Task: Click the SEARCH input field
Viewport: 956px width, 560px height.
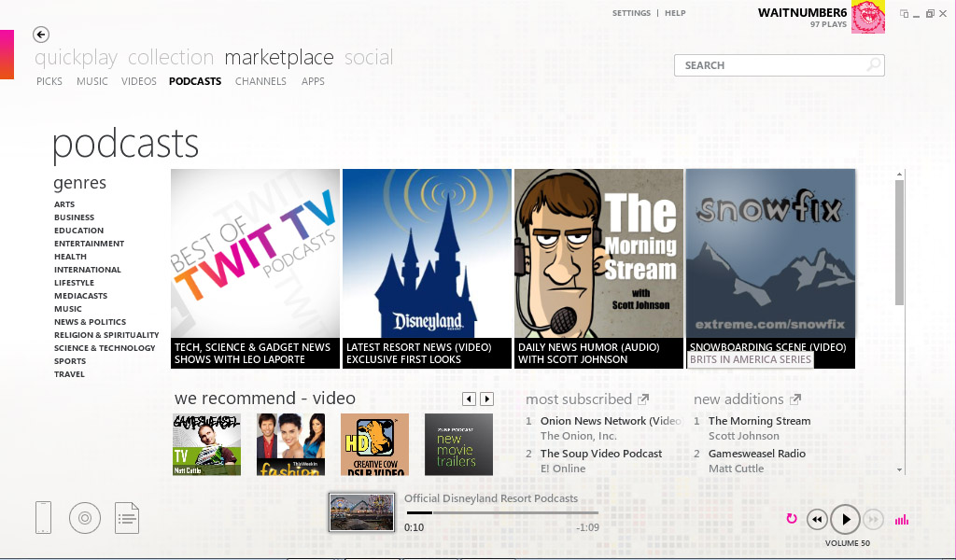Action: tap(780, 65)
